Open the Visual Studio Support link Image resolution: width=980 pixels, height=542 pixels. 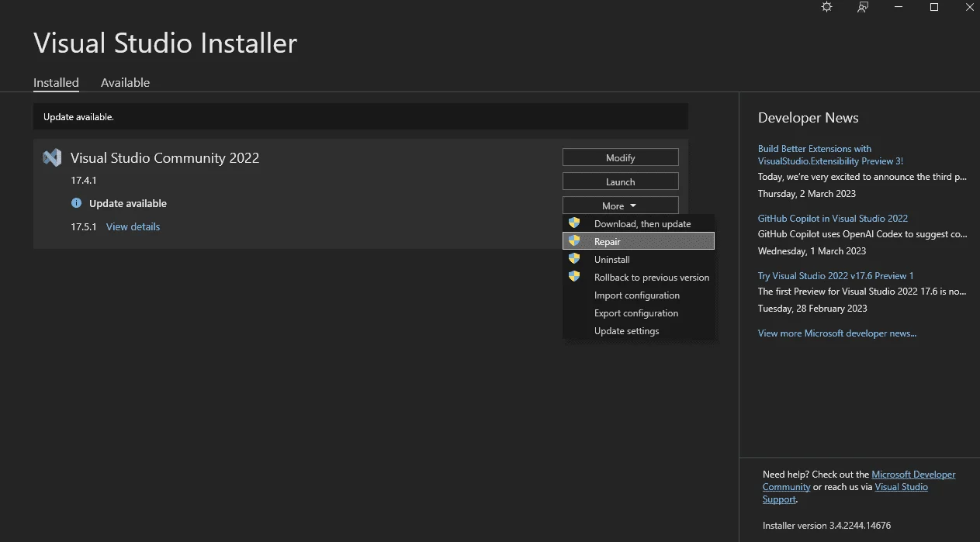(845, 492)
